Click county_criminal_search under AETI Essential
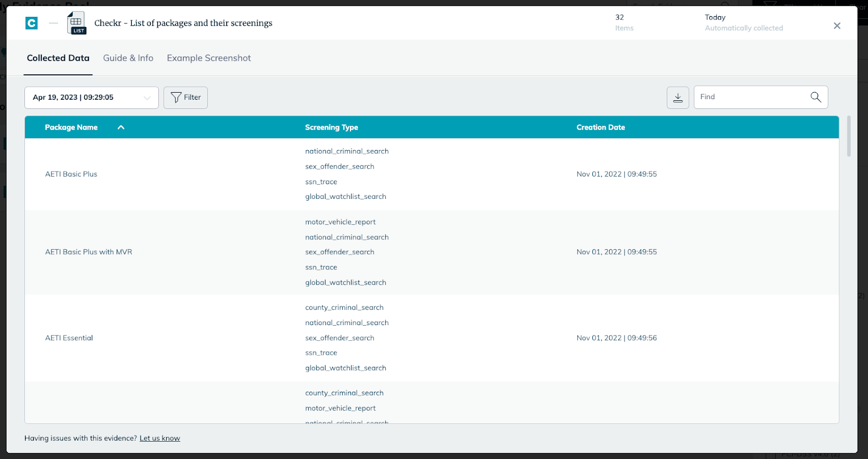This screenshot has width=868, height=459. (344, 307)
